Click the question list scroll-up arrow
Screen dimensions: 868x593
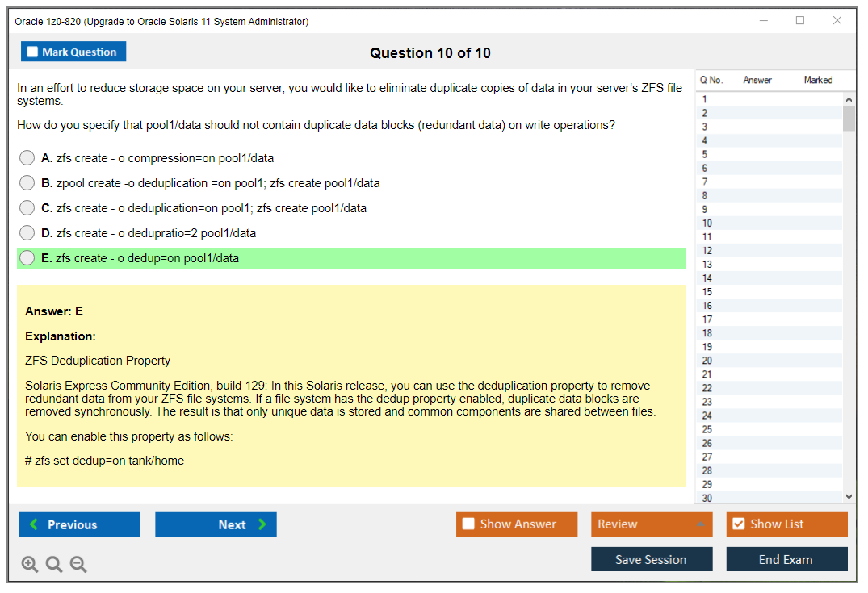tap(849, 99)
